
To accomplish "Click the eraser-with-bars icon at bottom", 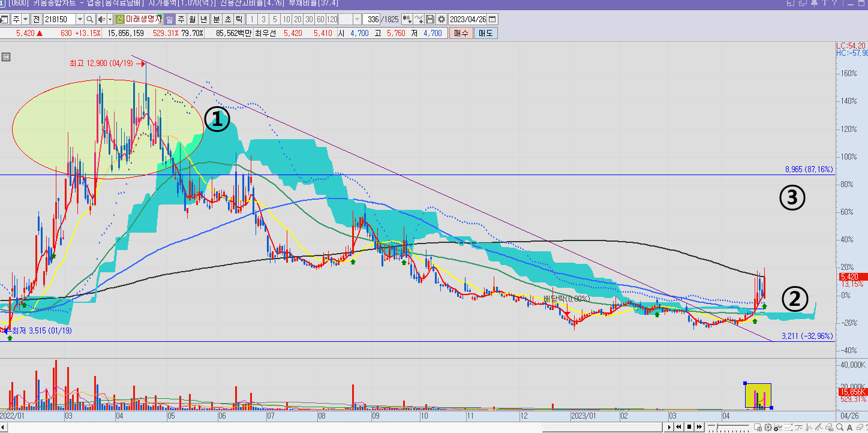I will coord(829,427).
